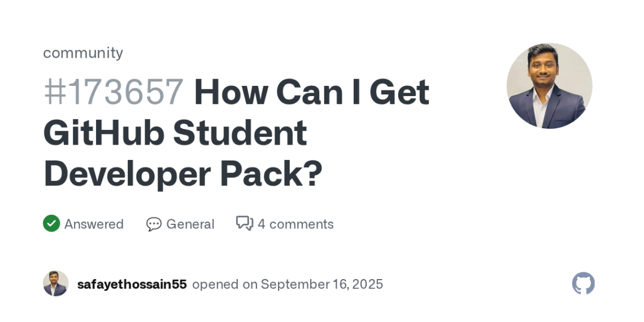
Task: Click the GitHub Octocat logo
Action: 583,284
